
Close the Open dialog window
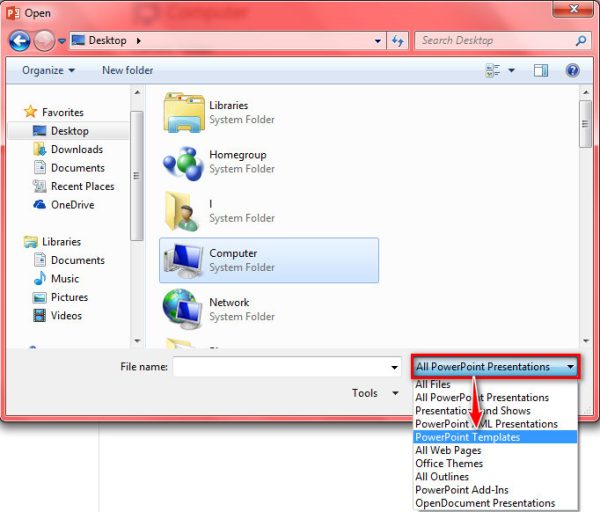[573, 9]
